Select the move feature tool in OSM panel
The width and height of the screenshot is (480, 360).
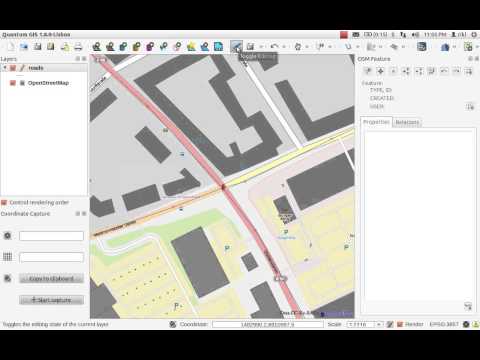[381, 71]
